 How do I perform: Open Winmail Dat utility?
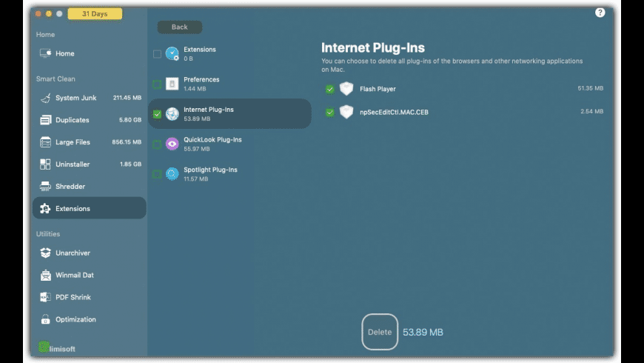[90, 275]
